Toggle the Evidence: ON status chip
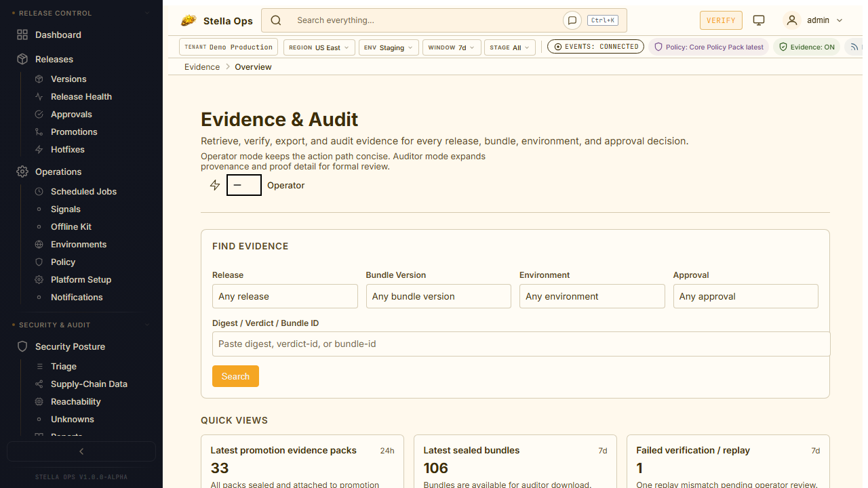 click(807, 47)
